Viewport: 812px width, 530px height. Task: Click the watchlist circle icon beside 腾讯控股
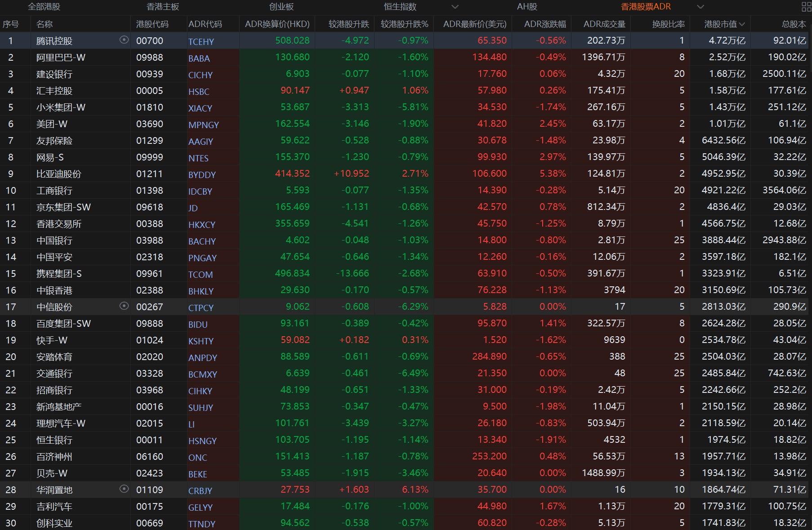coord(124,40)
